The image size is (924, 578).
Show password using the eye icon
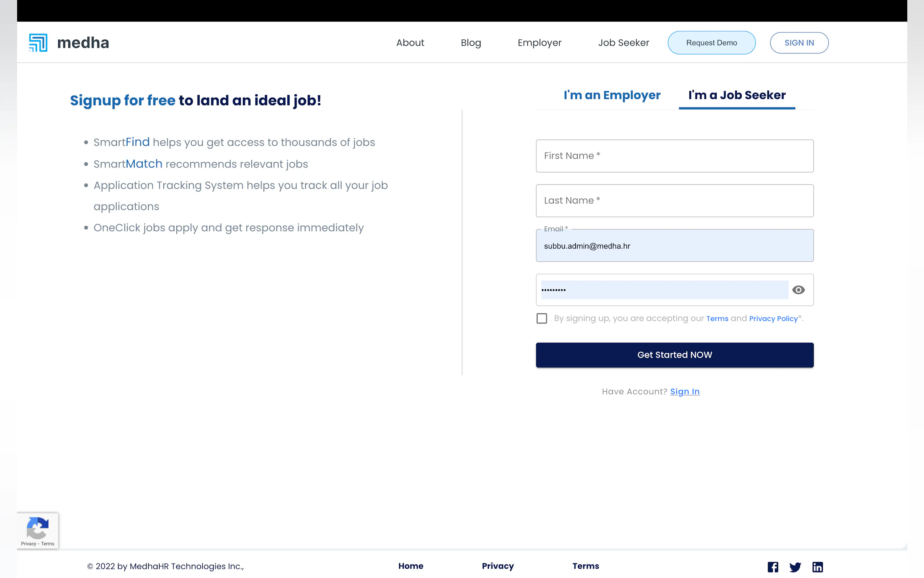(x=798, y=290)
